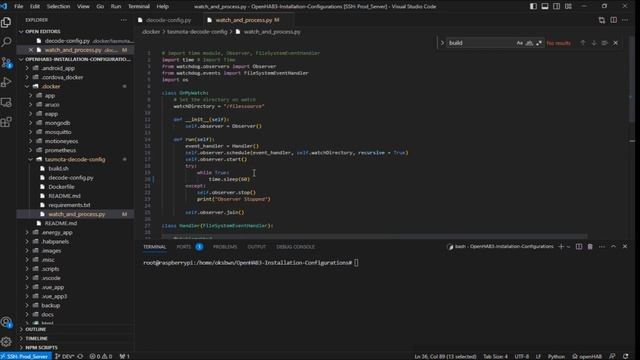Screen dimensions: 640x360
Task: Expand the Outline section
Action: click(x=36, y=329)
